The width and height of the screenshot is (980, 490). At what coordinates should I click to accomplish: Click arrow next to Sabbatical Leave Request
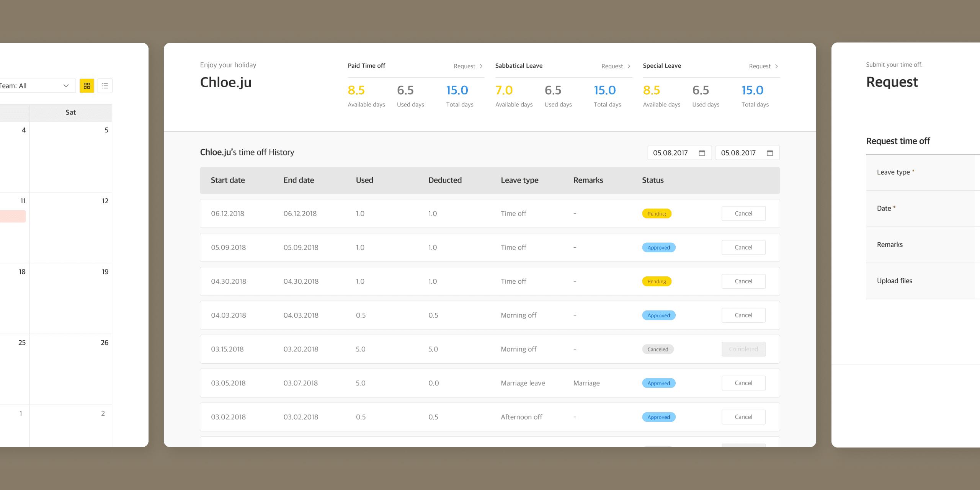coord(629,66)
